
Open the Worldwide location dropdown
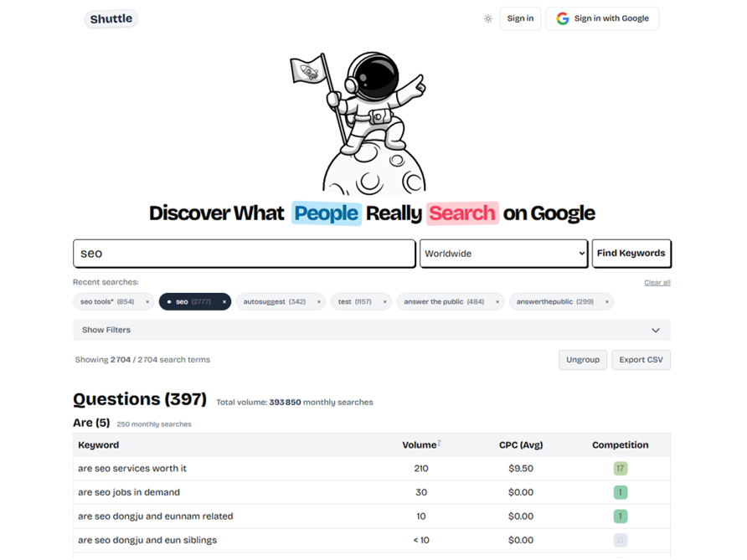coord(503,254)
